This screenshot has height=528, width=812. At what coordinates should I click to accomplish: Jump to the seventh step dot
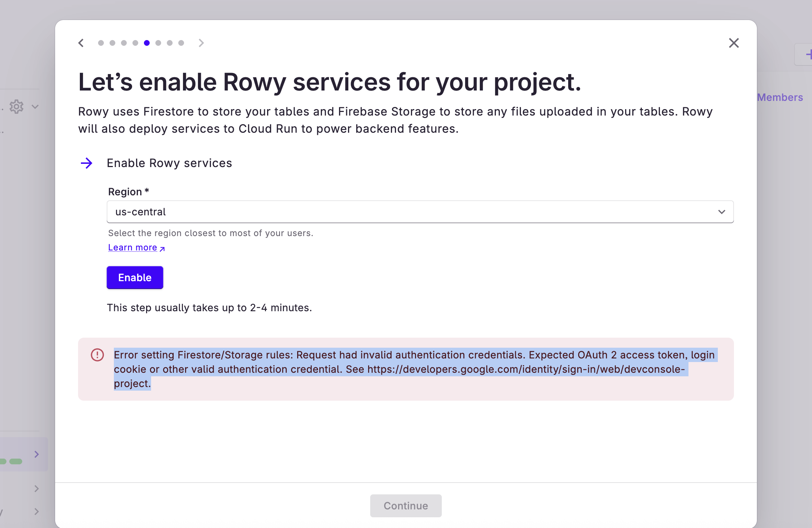click(x=170, y=43)
